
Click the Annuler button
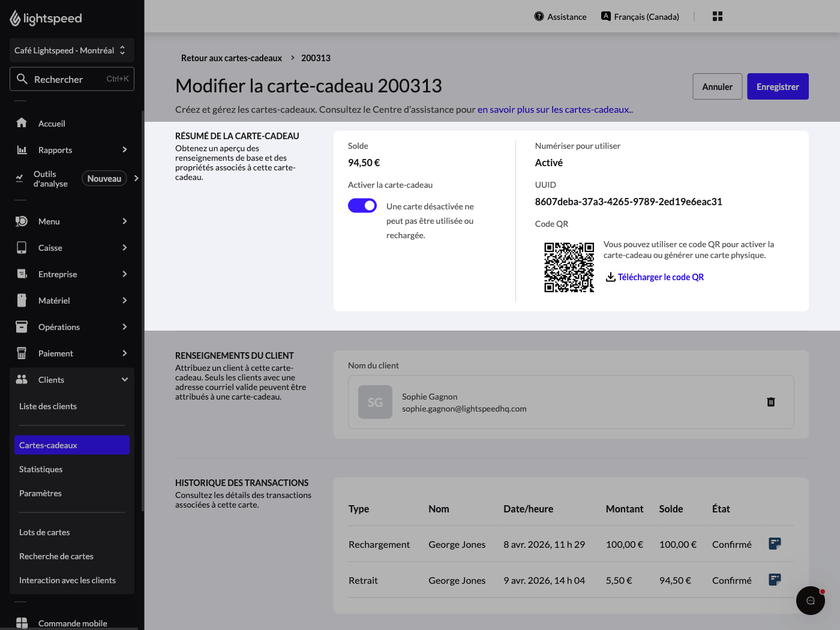(x=718, y=86)
